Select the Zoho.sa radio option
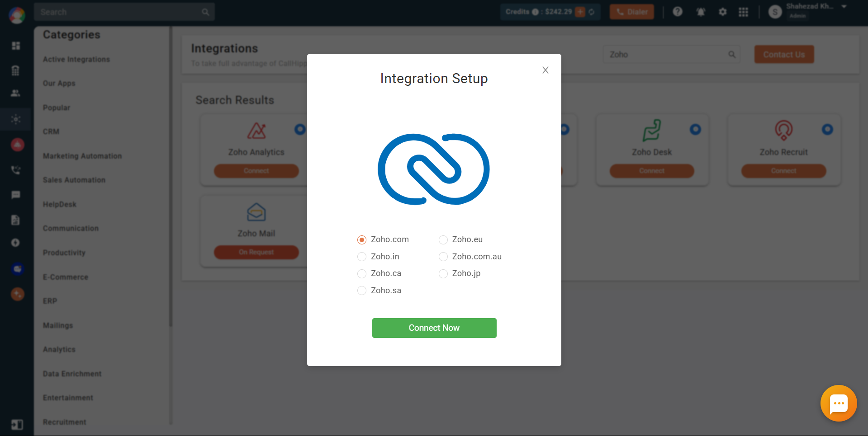This screenshot has width=868, height=436. tap(361, 291)
